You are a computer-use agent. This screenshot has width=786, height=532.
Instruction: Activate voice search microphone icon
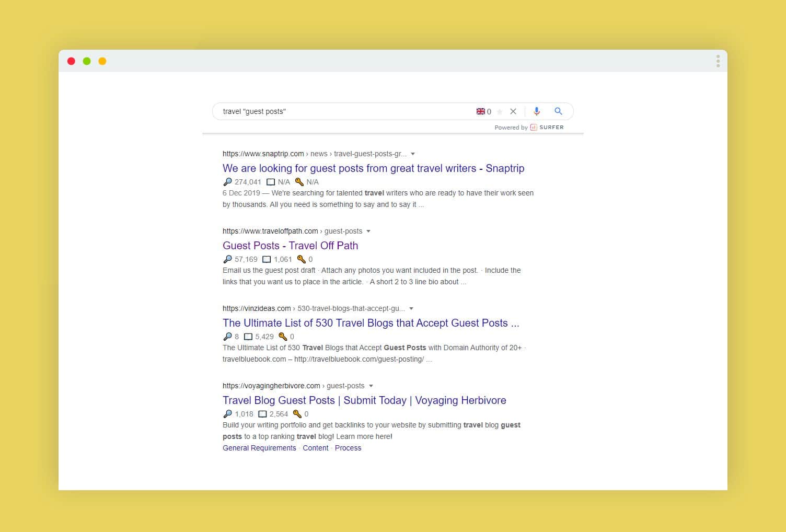(x=537, y=111)
